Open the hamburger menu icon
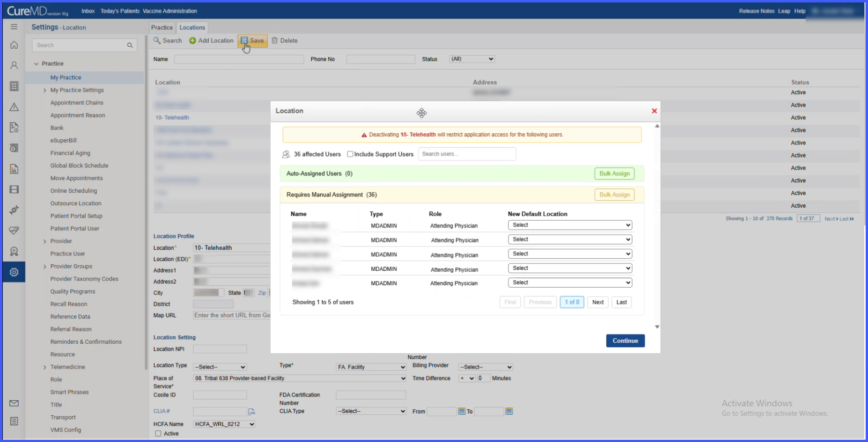The width and height of the screenshot is (868, 442). click(14, 27)
